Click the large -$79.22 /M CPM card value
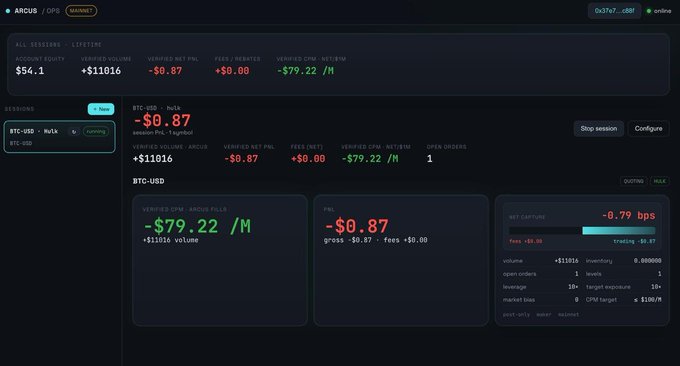This screenshot has height=366, width=680. pyautogui.click(x=197, y=226)
